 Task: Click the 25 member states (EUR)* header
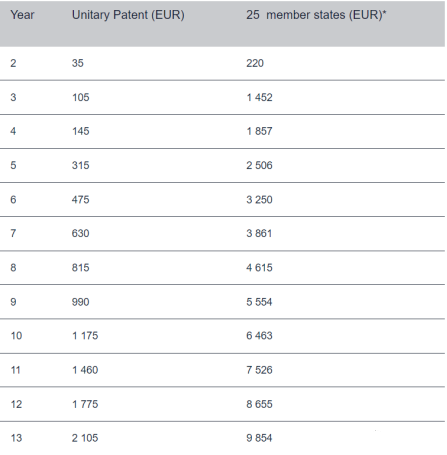click(316, 15)
